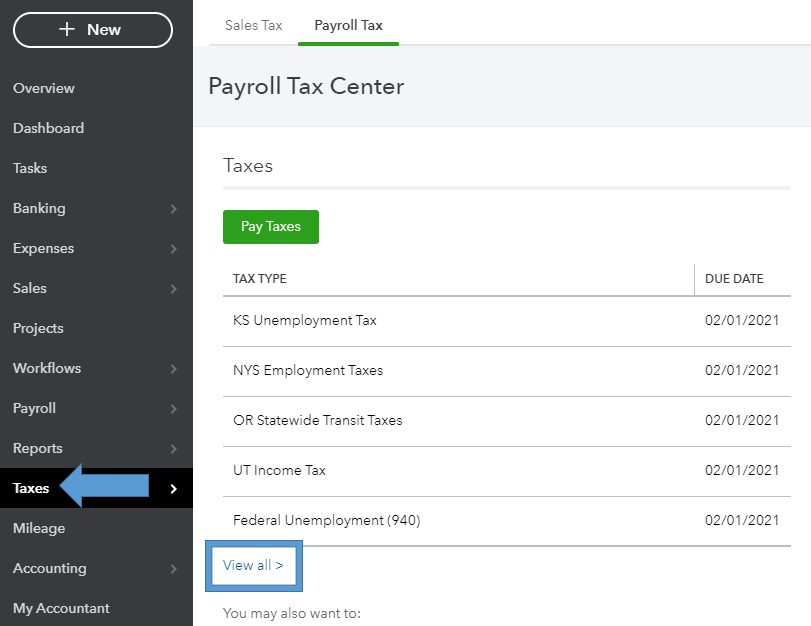Click the Pay Taxes button

point(270,227)
